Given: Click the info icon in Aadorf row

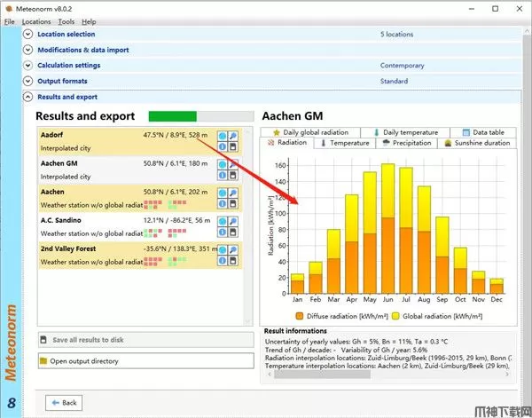Looking at the screenshot, I should (223, 147).
